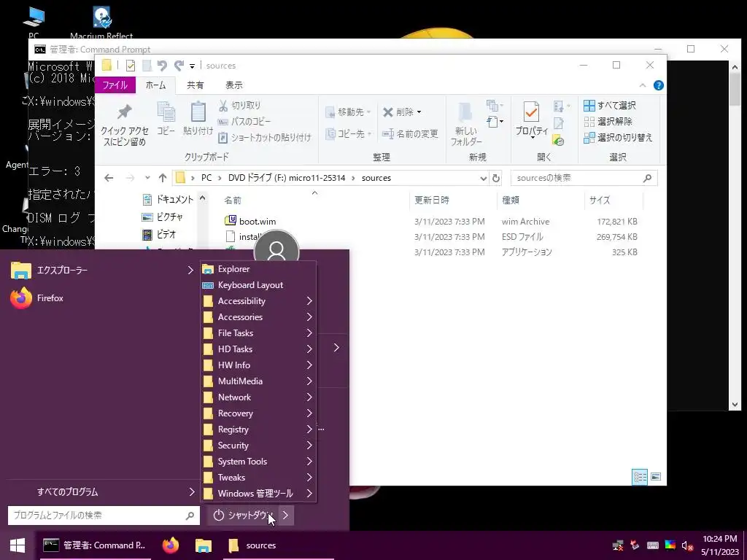Expand the Accessibility folder submenu

(x=258, y=301)
